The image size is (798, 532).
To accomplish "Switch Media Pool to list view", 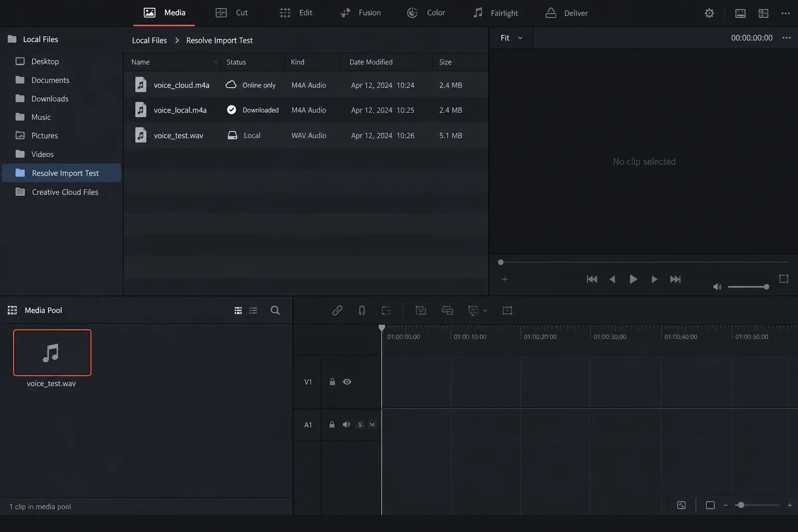I will (x=254, y=310).
